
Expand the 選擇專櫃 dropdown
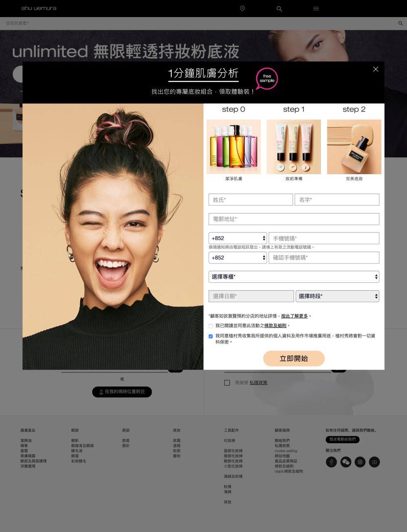pos(294,277)
